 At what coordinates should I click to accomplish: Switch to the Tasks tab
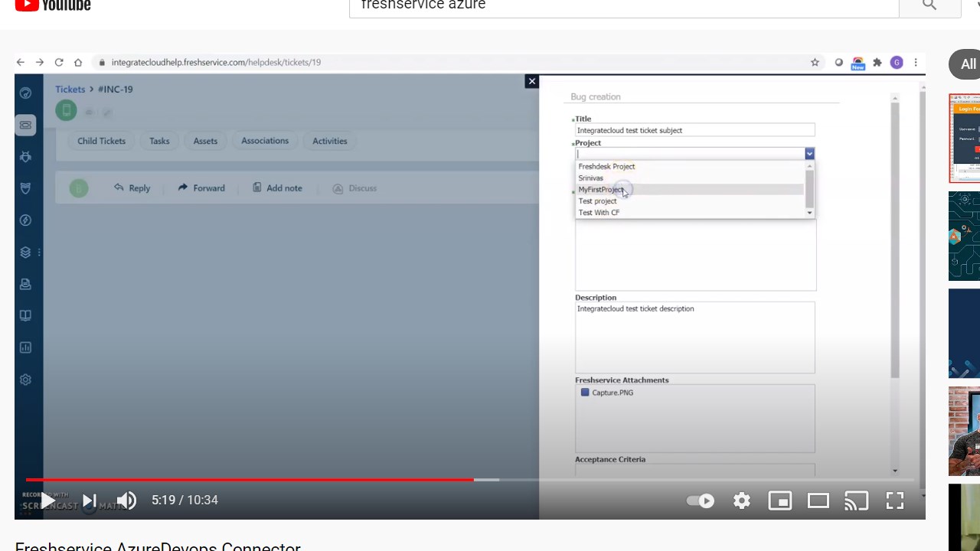[159, 141]
